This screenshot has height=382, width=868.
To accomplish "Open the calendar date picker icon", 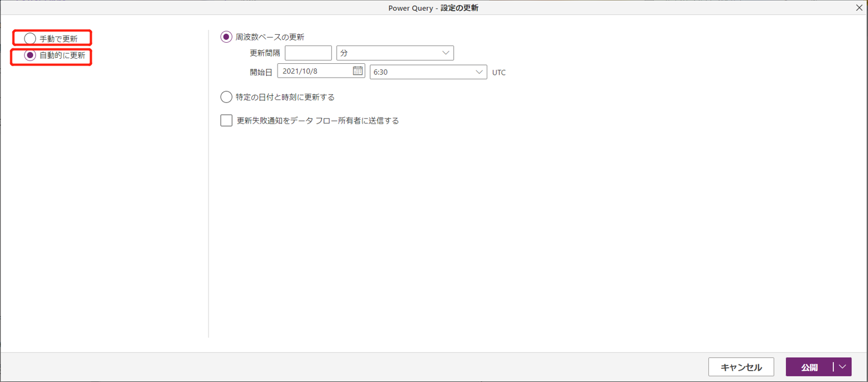I will click(x=358, y=71).
